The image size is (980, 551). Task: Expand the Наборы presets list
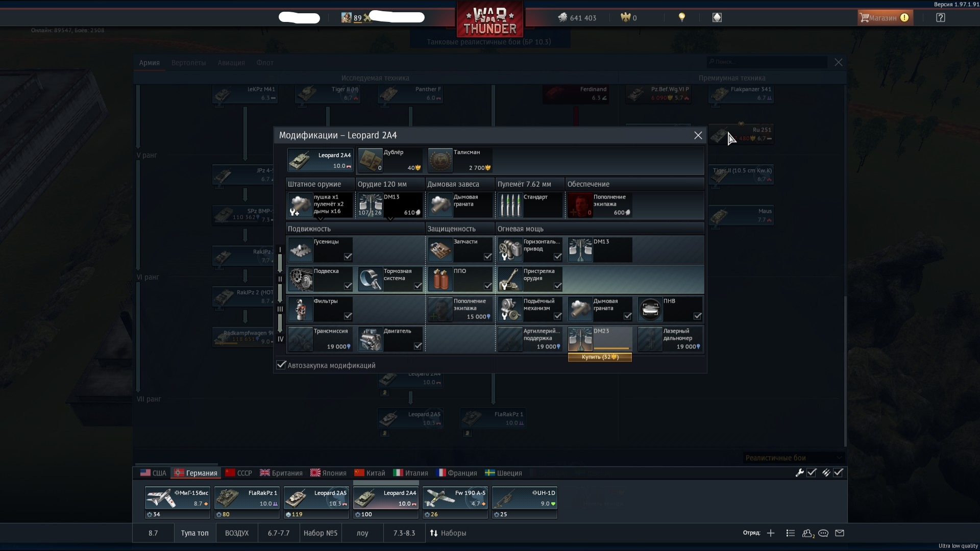[x=448, y=533]
